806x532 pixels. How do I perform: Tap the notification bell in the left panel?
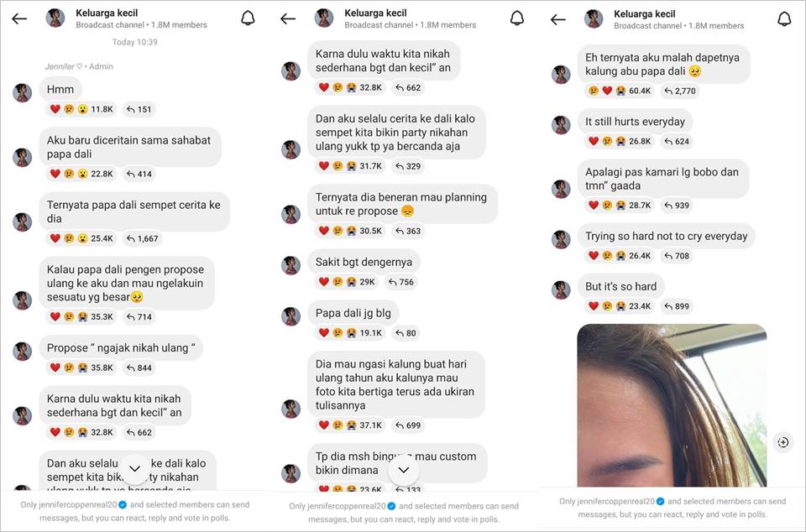pos(248,18)
